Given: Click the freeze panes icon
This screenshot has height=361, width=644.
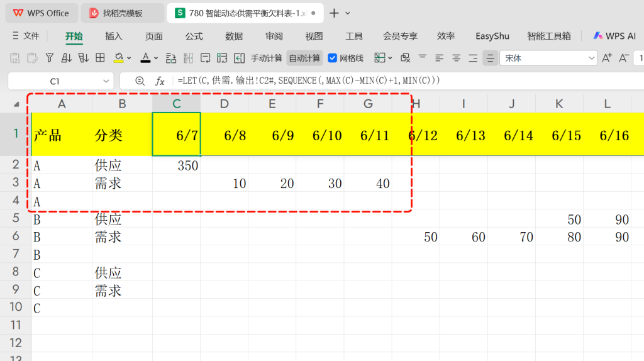Looking at the screenshot, I should tap(379, 58).
